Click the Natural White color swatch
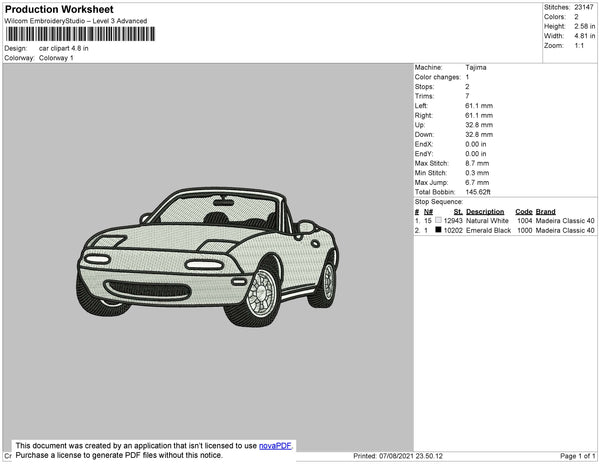The image size is (600, 464). point(438,220)
